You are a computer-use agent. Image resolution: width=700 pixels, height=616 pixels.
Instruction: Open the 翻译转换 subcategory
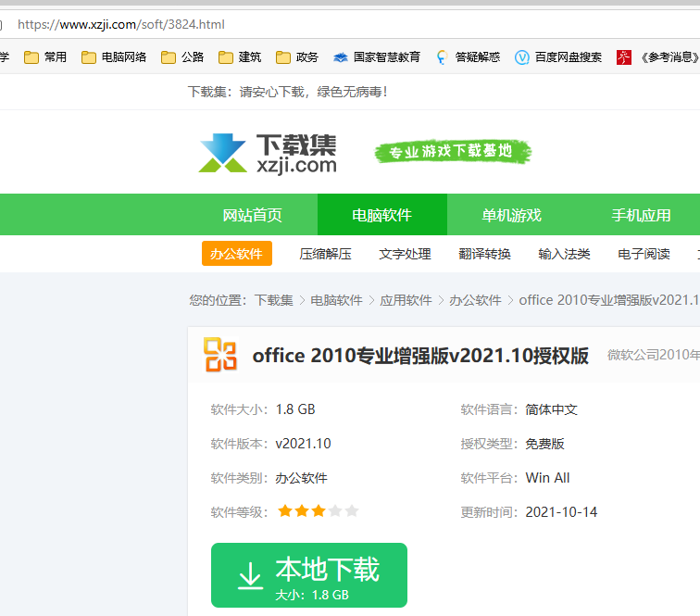coord(485,254)
